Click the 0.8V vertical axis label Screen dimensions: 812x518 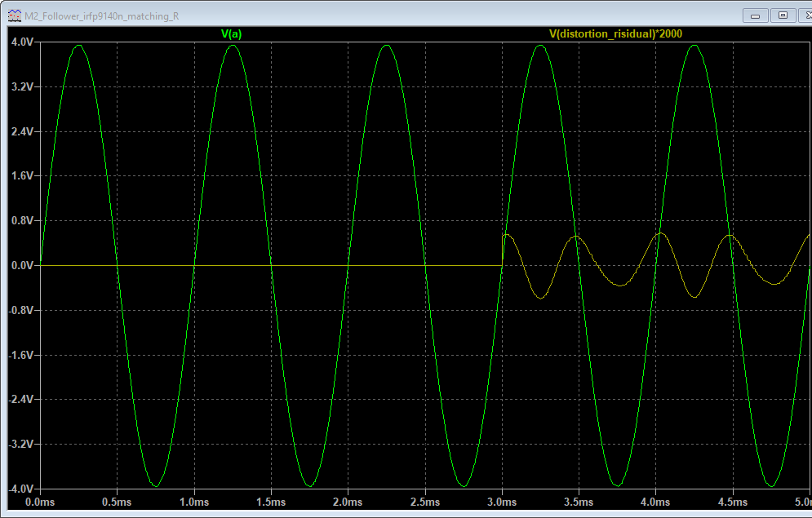22,221
